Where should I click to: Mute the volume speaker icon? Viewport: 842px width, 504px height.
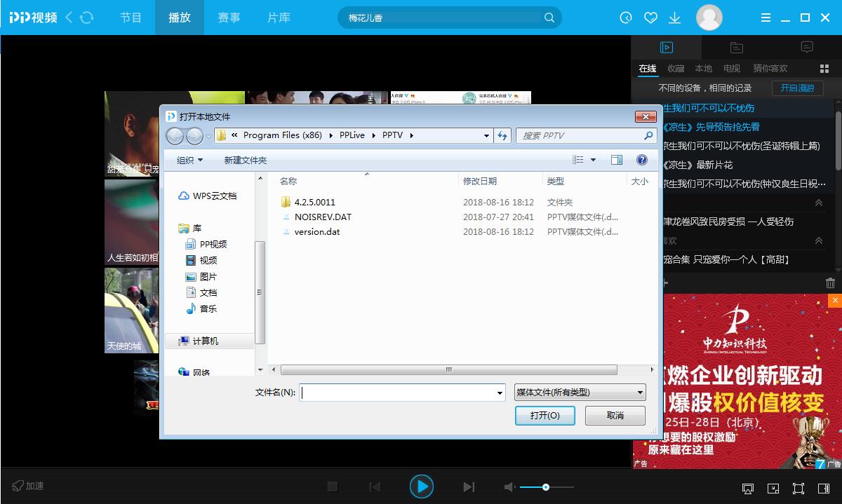click(x=509, y=486)
